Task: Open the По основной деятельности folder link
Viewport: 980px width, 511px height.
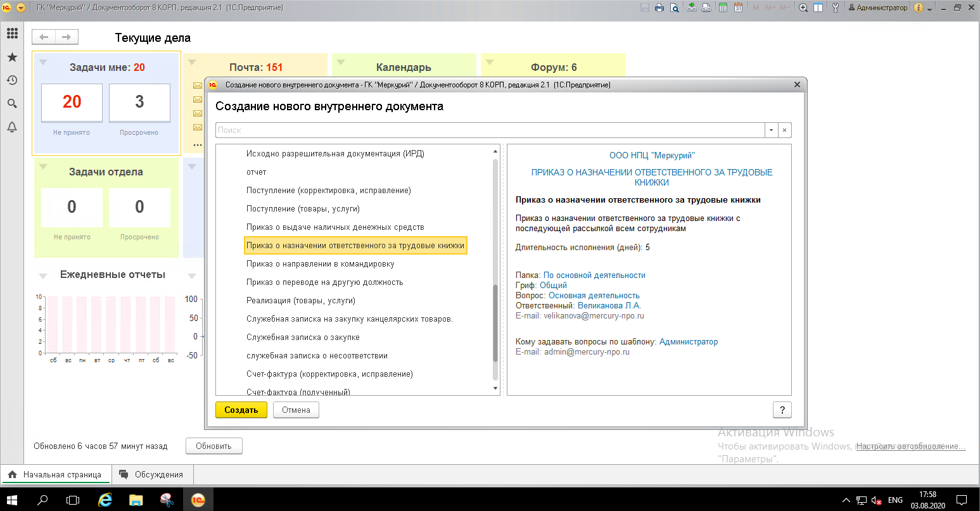Action: (x=594, y=275)
